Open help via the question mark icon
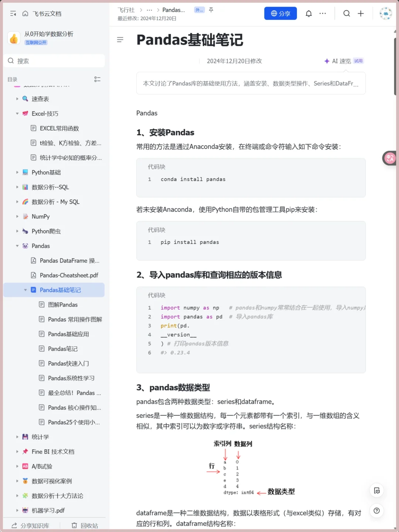 [376, 511]
